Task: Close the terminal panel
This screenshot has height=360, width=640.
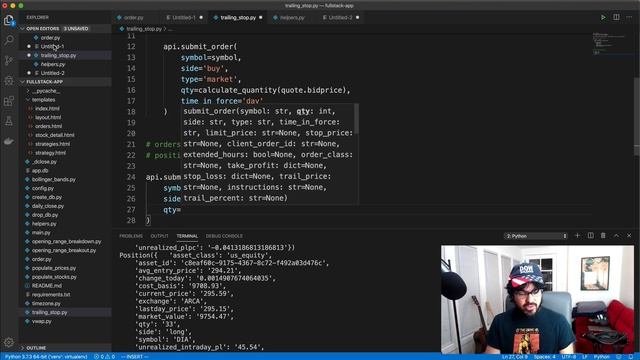Action: (x=629, y=236)
